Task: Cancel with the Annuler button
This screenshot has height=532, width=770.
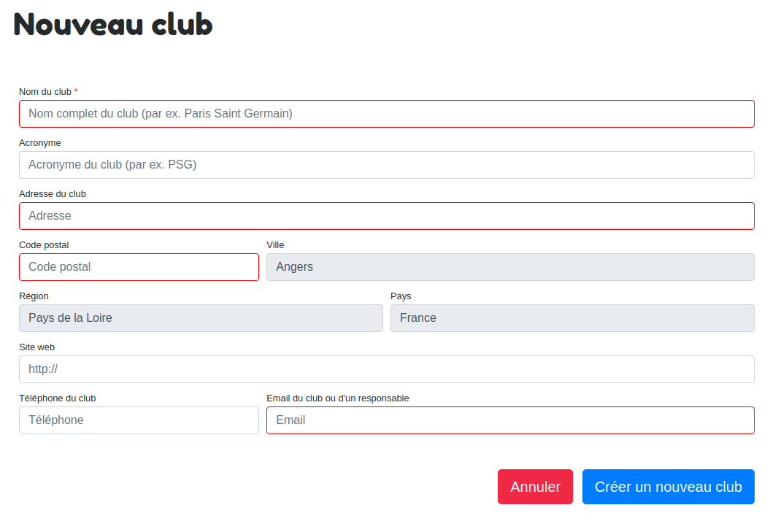Action: coord(535,487)
